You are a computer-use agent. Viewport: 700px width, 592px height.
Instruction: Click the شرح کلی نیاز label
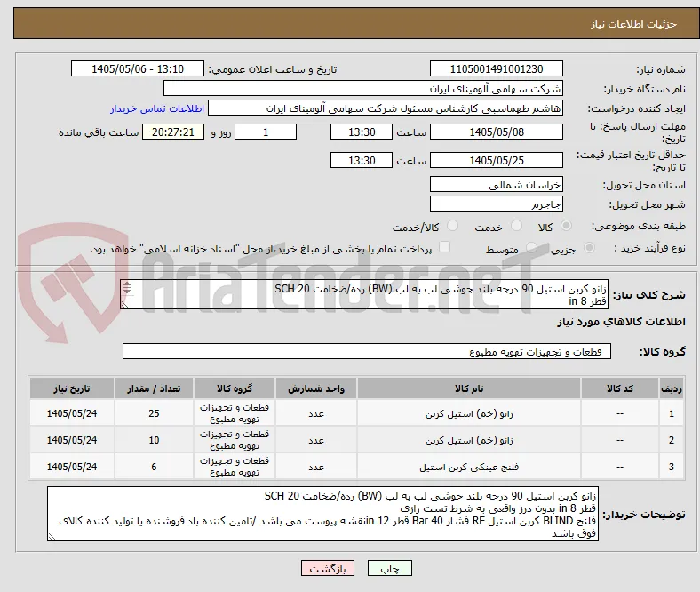[649, 295]
